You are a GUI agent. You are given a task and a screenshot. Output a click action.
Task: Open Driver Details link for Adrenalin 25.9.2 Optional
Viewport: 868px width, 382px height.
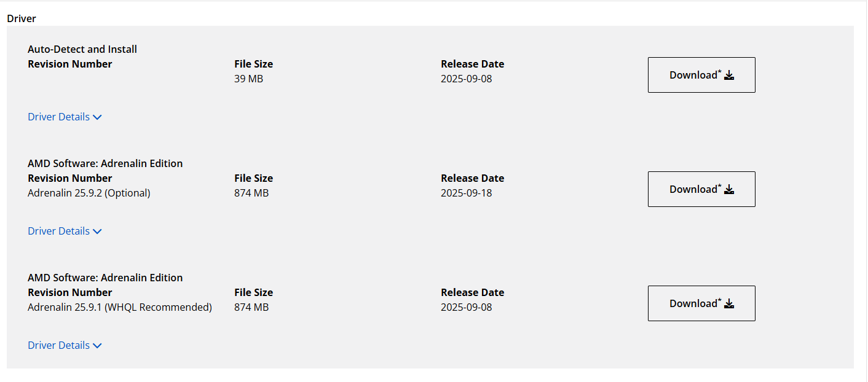pyautogui.click(x=59, y=231)
